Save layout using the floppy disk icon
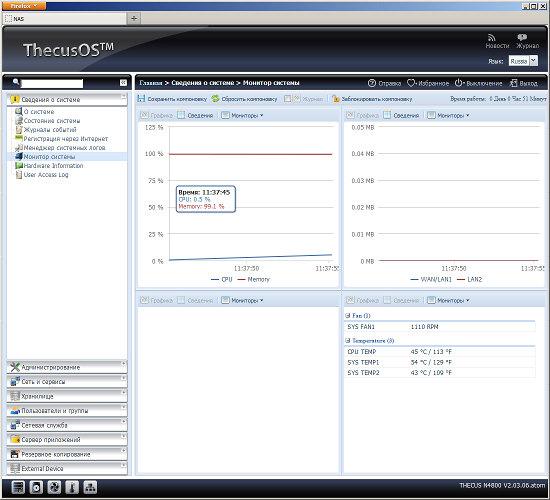The image size is (550, 500). pyautogui.click(x=141, y=99)
